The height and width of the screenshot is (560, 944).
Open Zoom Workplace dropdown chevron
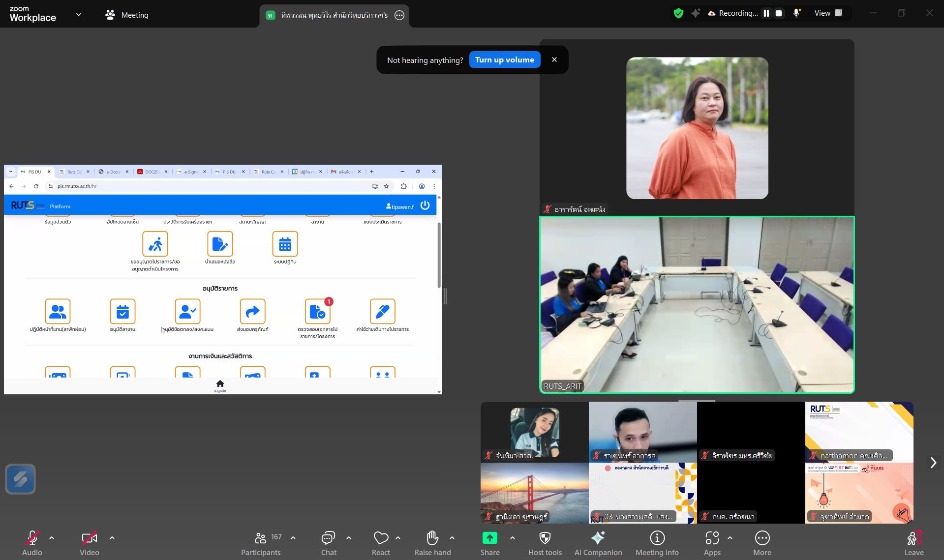click(x=79, y=14)
